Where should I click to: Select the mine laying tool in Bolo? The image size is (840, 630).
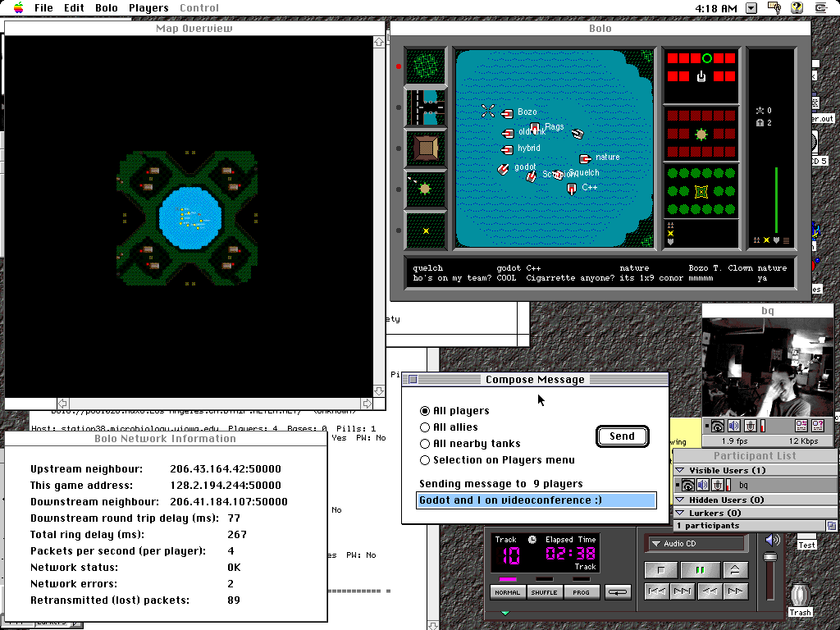pyautogui.click(x=425, y=231)
